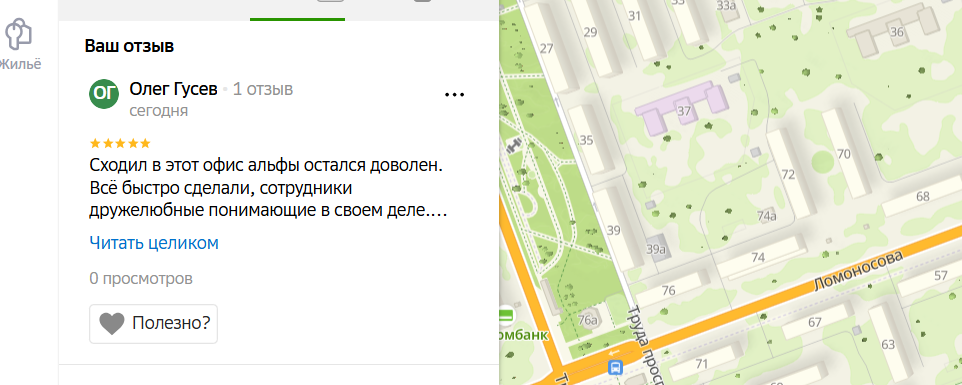The image size is (962, 385).
Task: Select building 29 on the map
Action: point(590,32)
